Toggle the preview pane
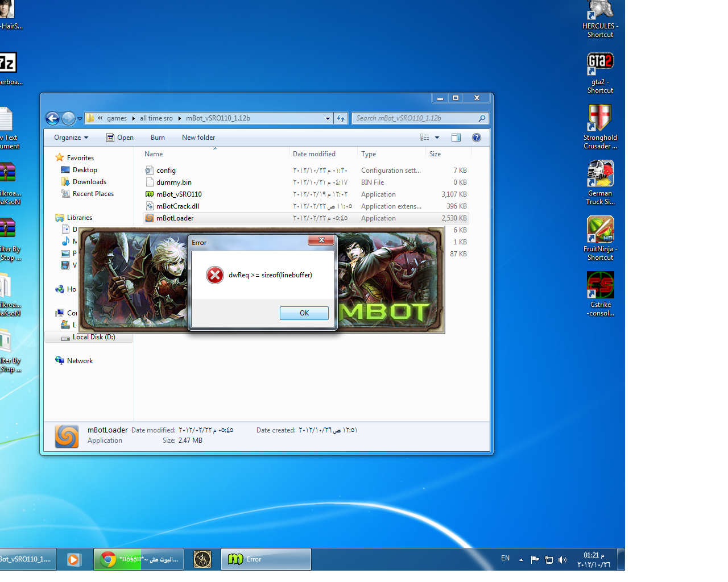Screen dimensions: 728x582 click(x=456, y=138)
